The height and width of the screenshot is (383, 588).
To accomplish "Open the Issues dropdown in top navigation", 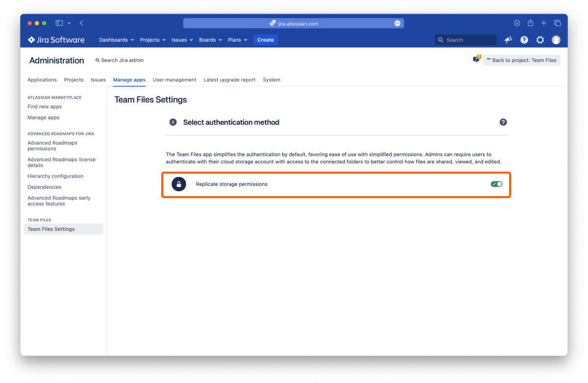I will coord(182,40).
